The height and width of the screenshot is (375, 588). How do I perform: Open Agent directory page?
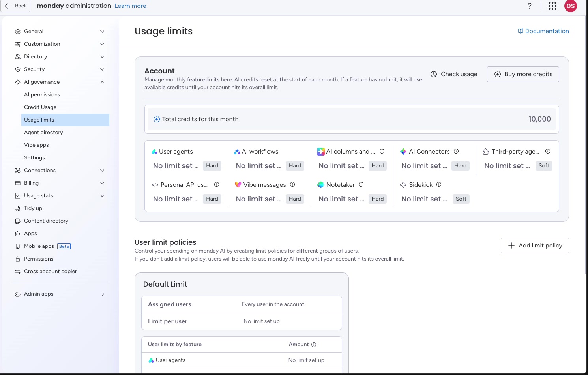65,133
